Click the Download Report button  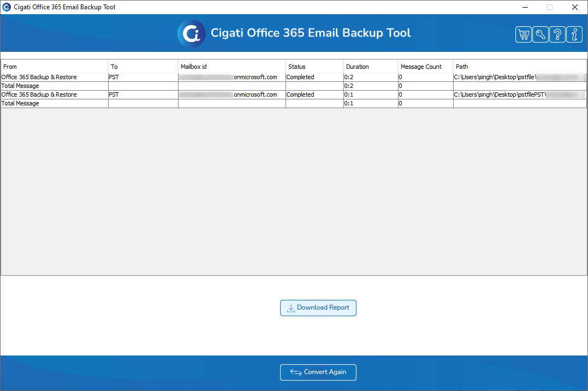[318, 307]
